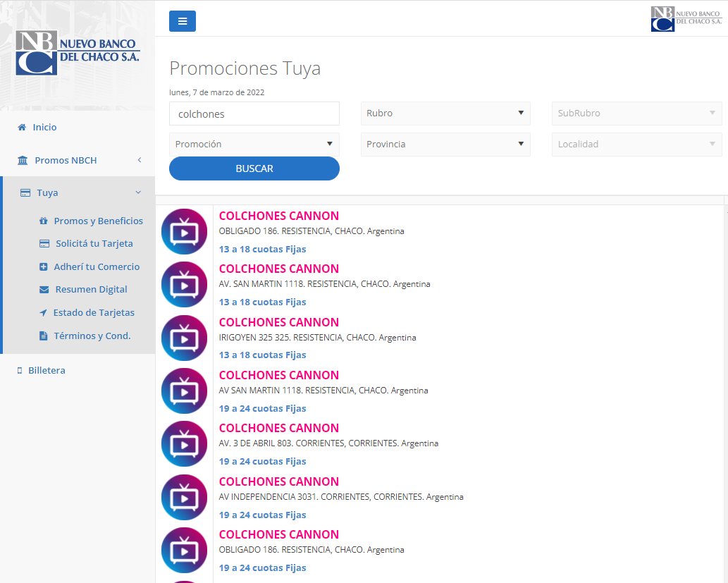Click TV icon for AV SAN MARTIN 1118 19 a 24 cuotas
This screenshot has width=728, height=583.
click(185, 391)
